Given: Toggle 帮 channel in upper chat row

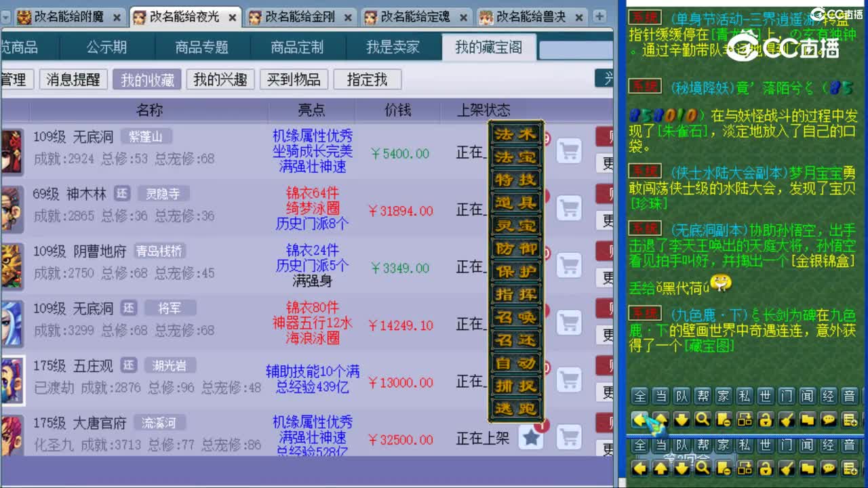Looking at the screenshot, I should pos(703,396).
